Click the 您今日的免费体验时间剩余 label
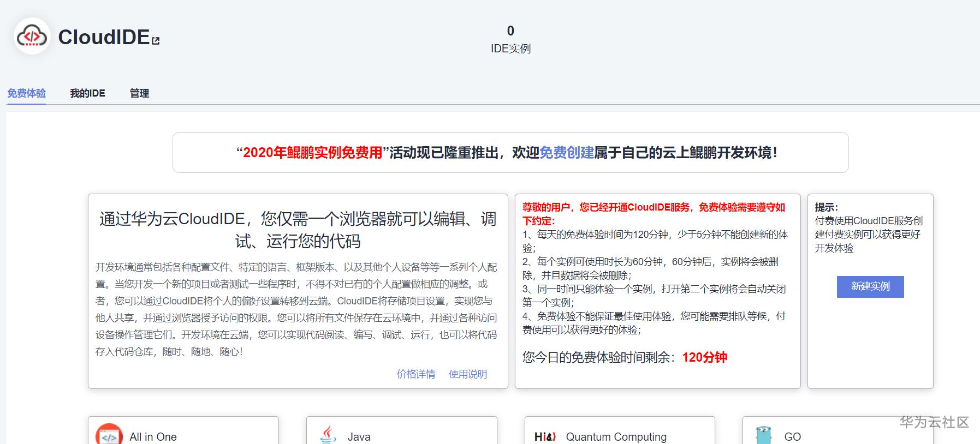980x444 pixels. pos(599,357)
